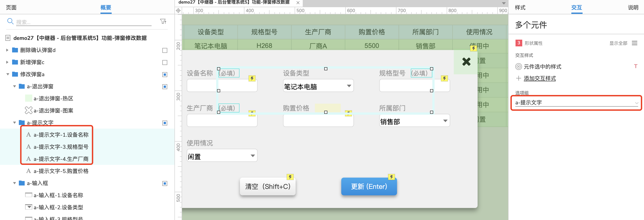This screenshot has width=644, height=220.
Task: Open the outline filter funnel icon
Action: tap(163, 22)
